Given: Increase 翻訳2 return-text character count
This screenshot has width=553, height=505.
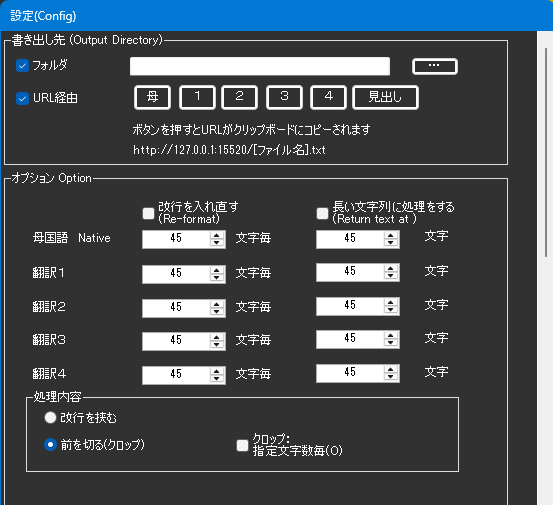Looking at the screenshot, I should [391, 302].
